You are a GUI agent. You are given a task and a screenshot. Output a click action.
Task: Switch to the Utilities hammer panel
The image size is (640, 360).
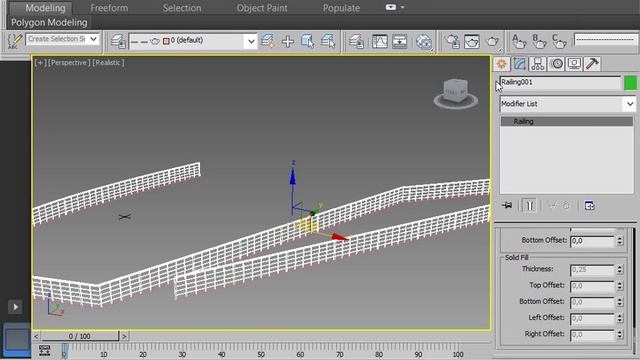[592, 64]
